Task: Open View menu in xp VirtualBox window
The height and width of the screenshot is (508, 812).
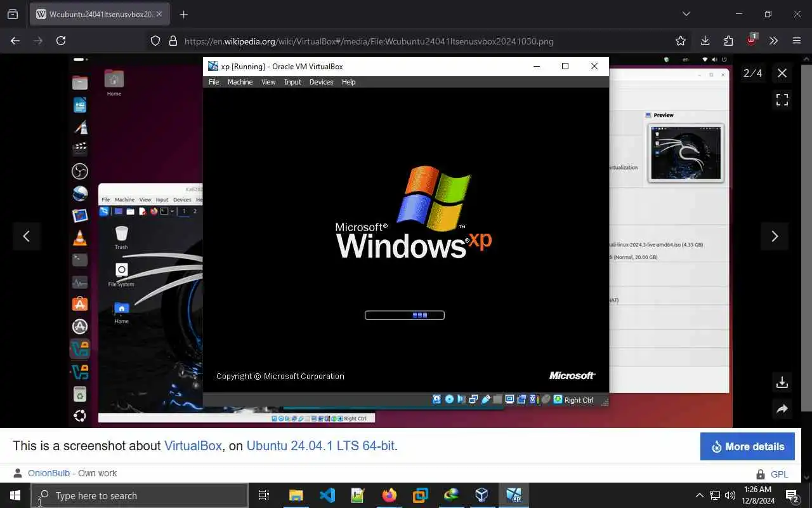Action: [268, 82]
